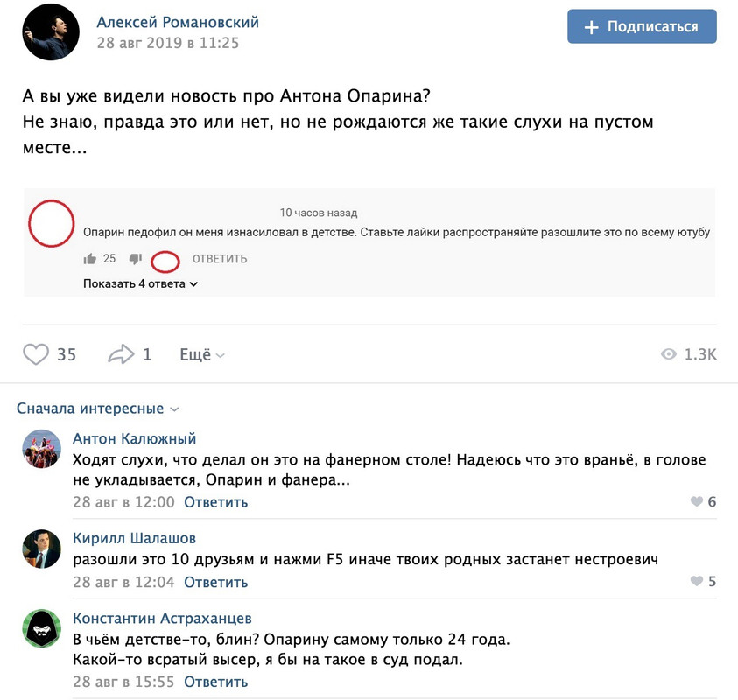
Task: Expand Показать 4 ответа replies
Action: coord(140,283)
